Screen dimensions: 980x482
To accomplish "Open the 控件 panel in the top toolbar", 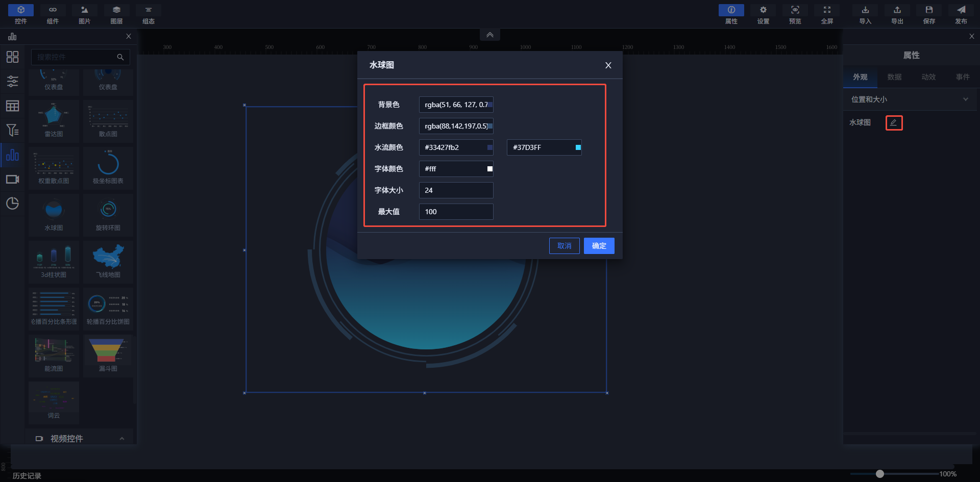I will click(21, 14).
